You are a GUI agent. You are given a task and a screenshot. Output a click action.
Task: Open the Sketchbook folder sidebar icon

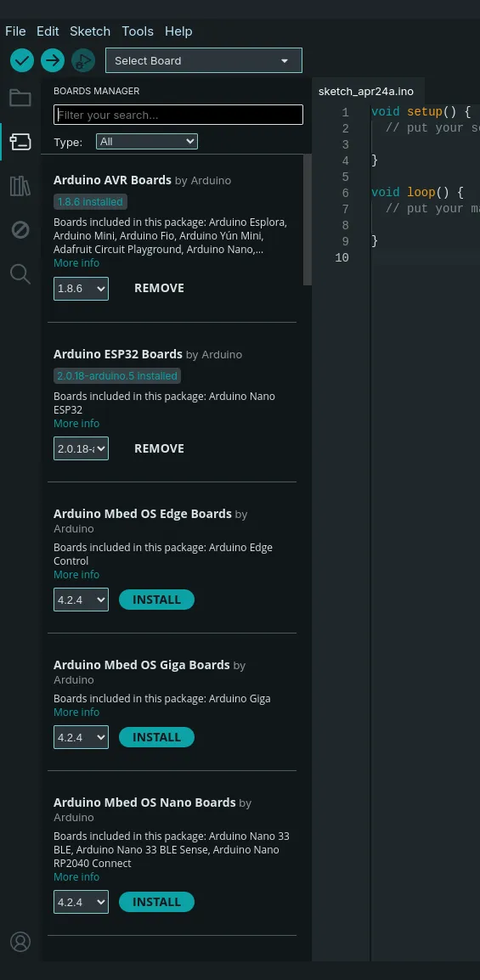[x=20, y=98]
